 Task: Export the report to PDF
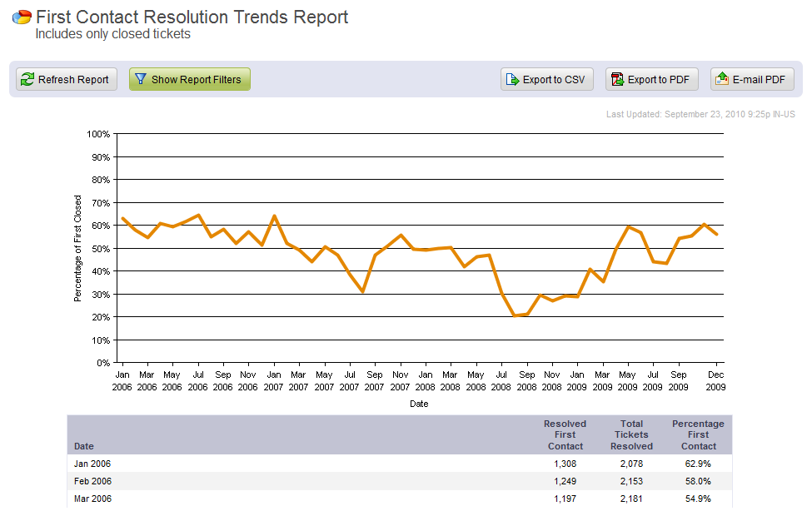(652, 79)
